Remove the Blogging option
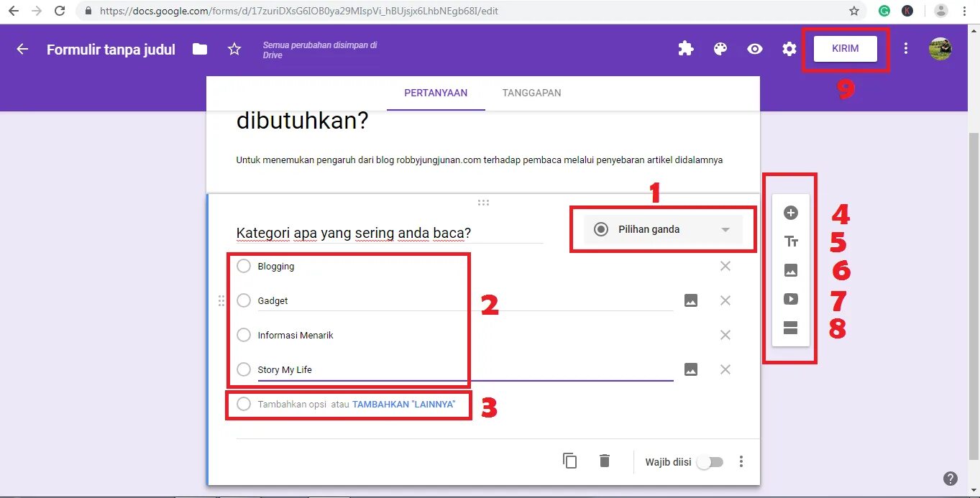 tap(725, 266)
